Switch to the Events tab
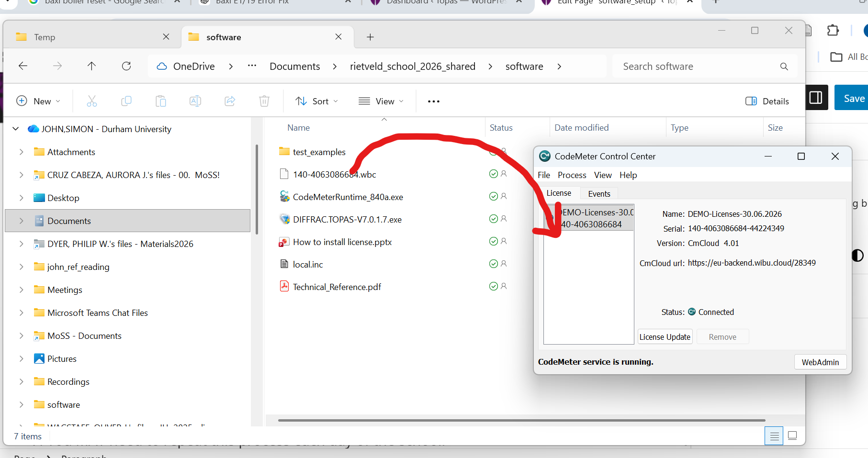 599,193
